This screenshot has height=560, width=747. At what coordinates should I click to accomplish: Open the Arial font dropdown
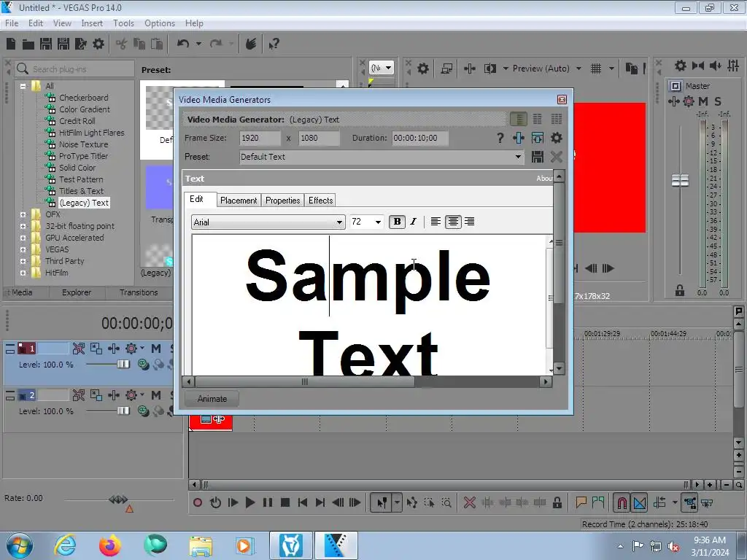tap(339, 222)
